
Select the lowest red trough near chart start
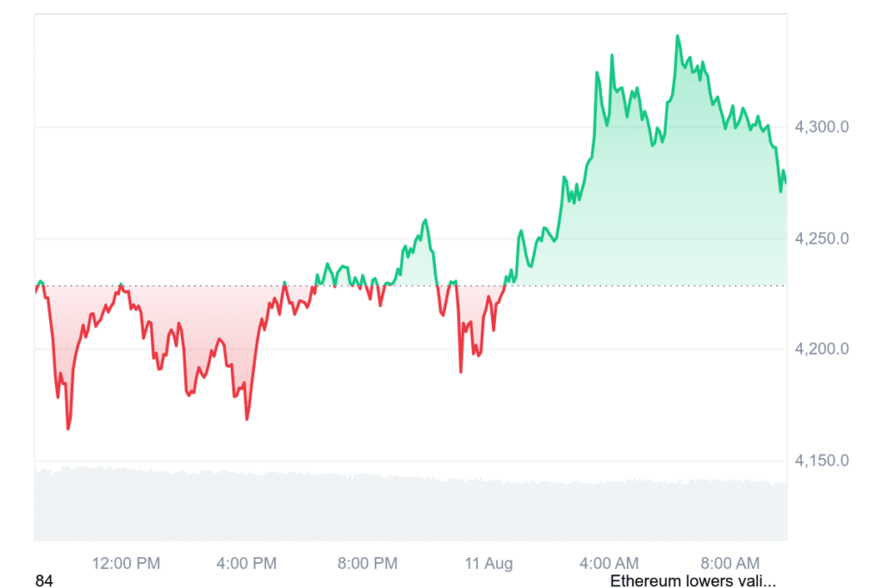pos(69,429)
